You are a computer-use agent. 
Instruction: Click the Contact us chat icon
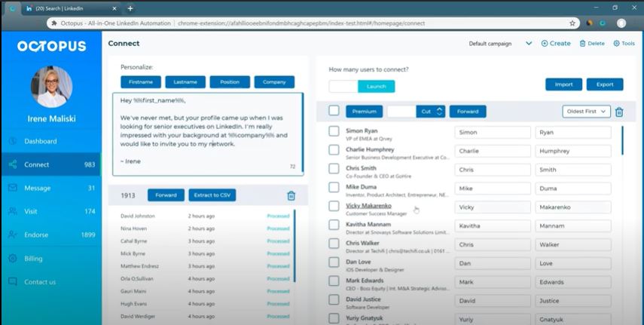[13, 282]
